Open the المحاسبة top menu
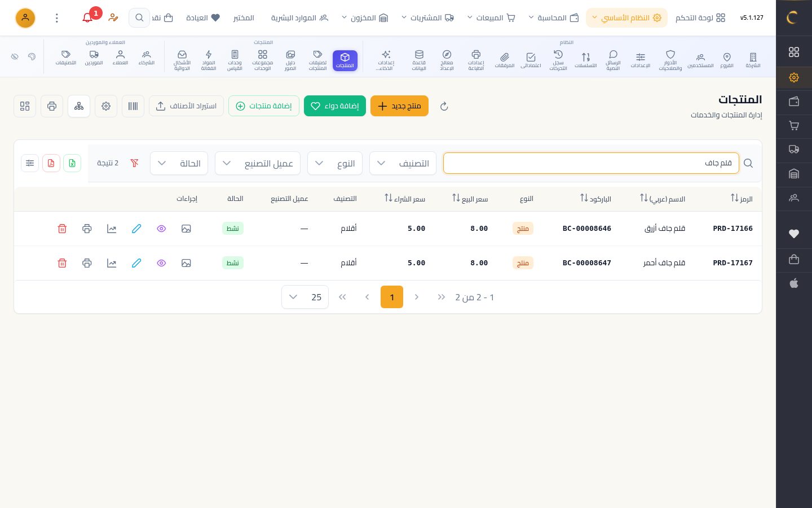 tap(554, 18)
